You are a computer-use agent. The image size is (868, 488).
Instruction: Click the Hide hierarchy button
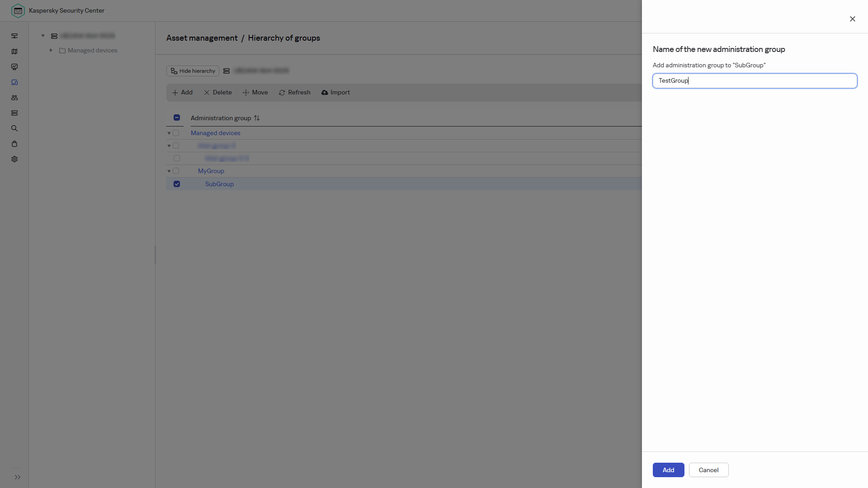coord(193,71)
